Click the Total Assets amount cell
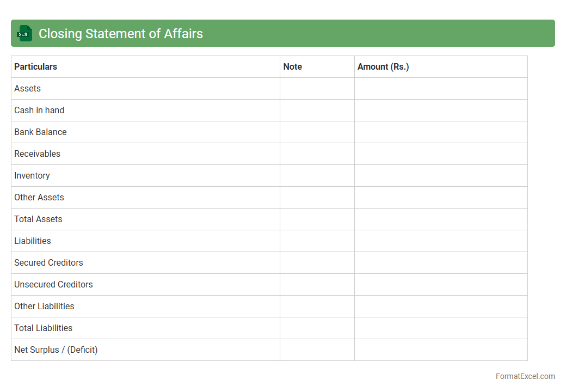The height and width of the screenshot is (392, 566). 441,219
